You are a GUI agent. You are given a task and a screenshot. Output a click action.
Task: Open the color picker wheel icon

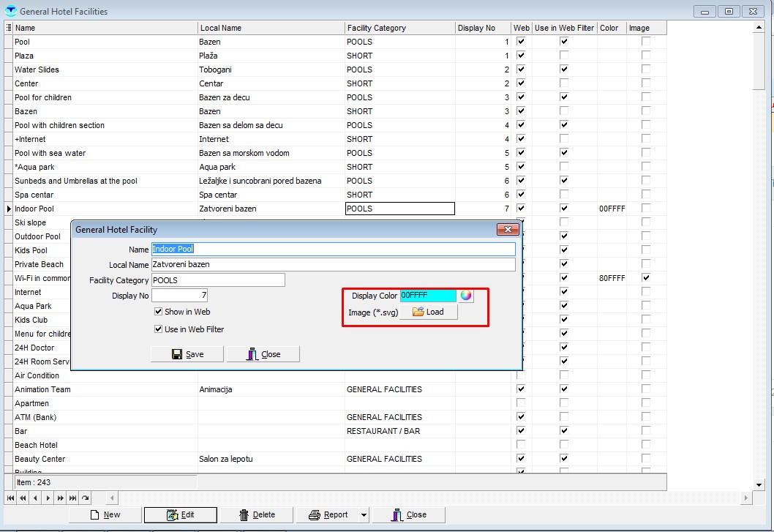(465, 296)
